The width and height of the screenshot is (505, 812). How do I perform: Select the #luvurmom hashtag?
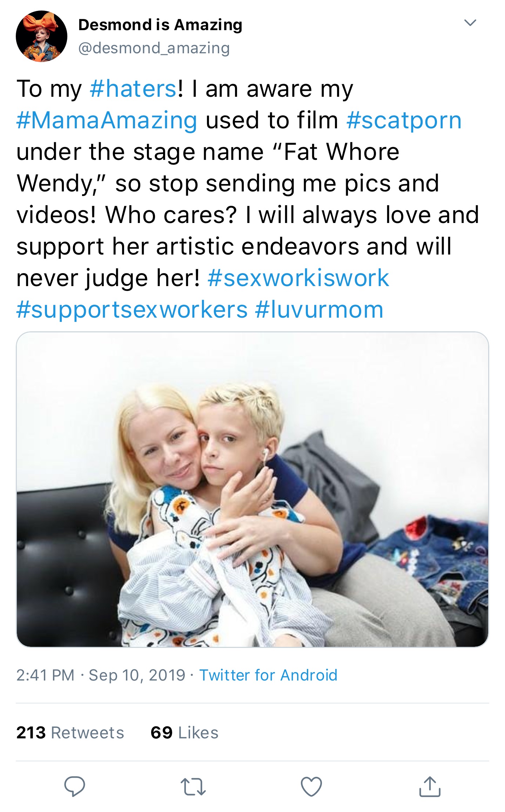coord(319,310)
